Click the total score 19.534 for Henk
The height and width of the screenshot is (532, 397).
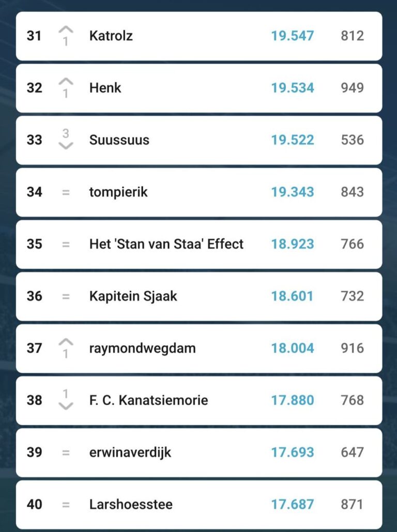(x=292, y=88)
